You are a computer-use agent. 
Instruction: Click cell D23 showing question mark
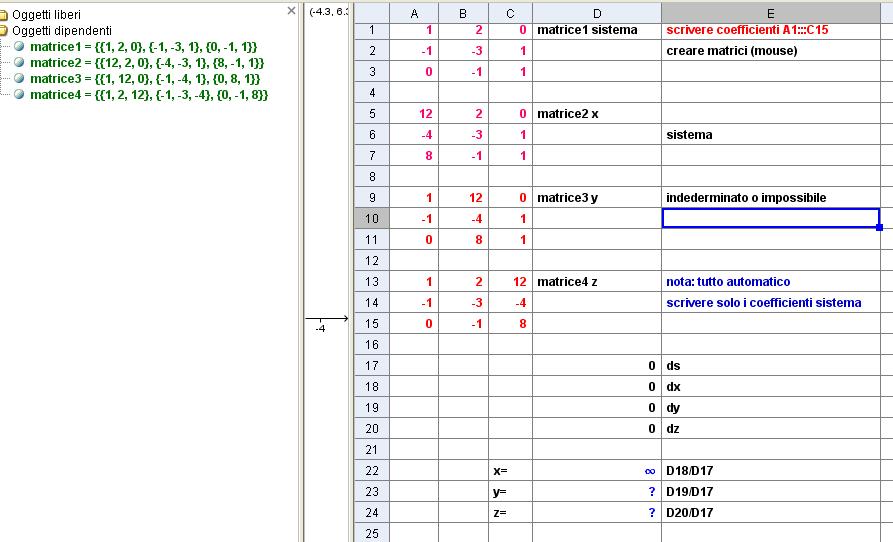(x=597, y=492)
